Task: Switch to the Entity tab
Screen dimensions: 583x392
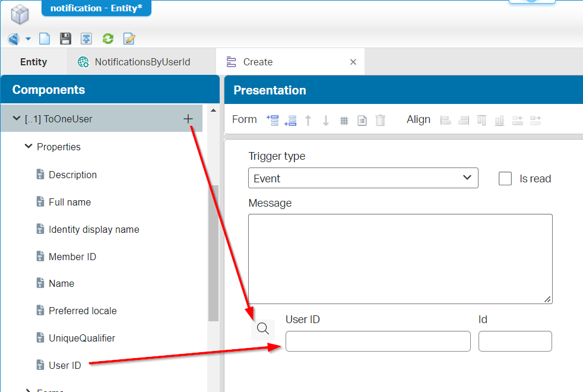Action: 33,62
